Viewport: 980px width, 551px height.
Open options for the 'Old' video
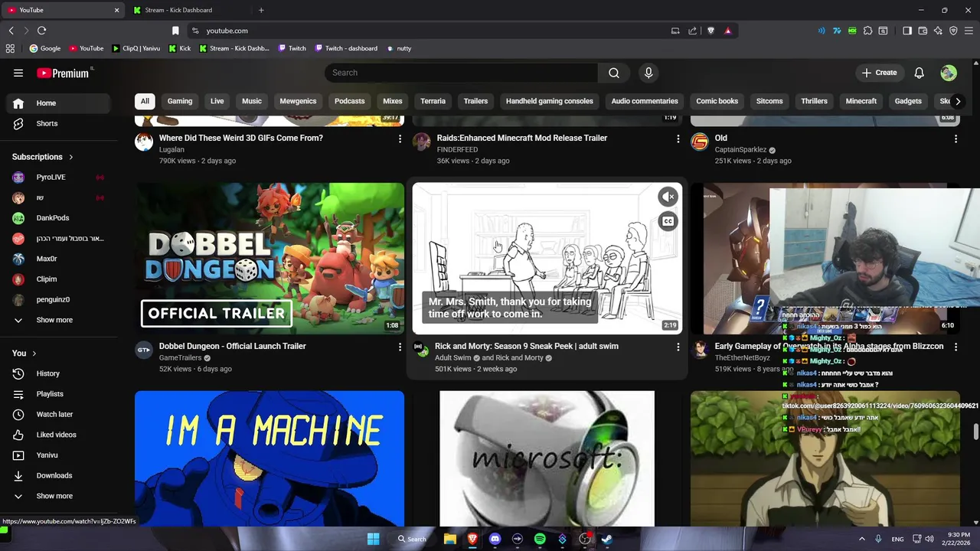pos(955,139)
